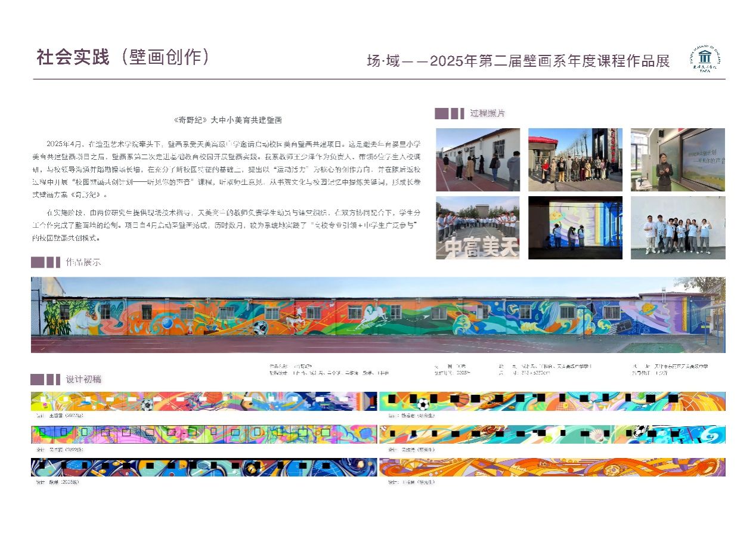This screenshot has width=756, height=554.
Task: Open the 过程照片 section label
Action: point(487,113)
